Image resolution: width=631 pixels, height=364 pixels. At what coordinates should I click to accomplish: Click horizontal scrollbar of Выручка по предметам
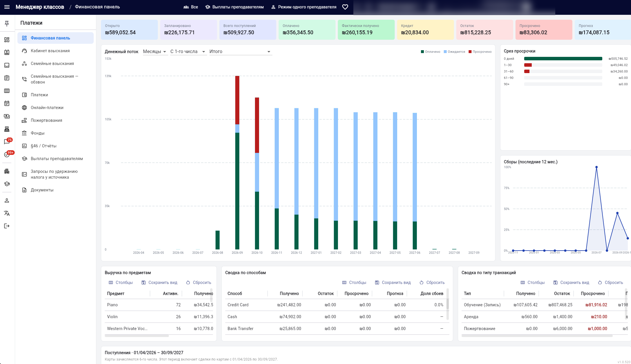coord(137,336)
